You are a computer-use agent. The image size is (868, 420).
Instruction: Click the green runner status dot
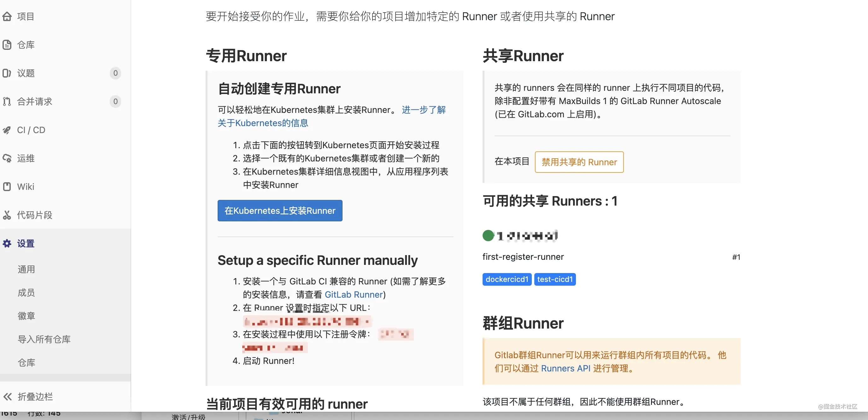[x=488, y=236]
